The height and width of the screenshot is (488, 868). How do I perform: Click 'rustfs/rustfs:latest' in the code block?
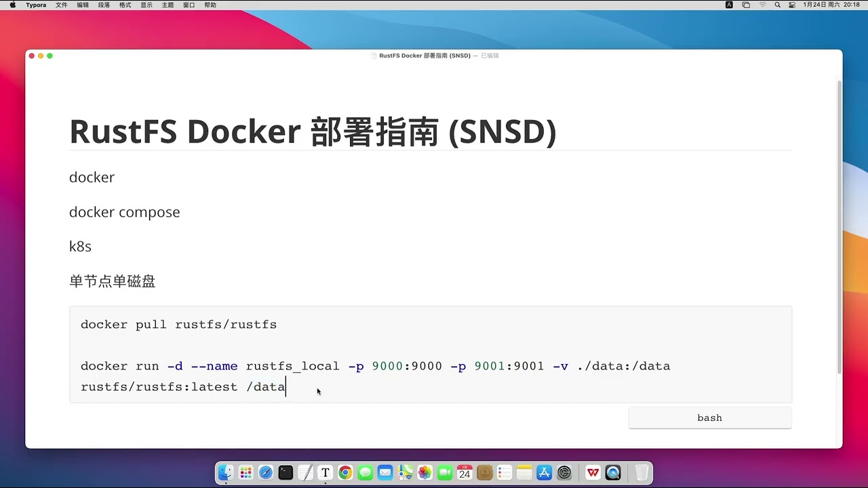pyautogui.click(x=159, y=387)
